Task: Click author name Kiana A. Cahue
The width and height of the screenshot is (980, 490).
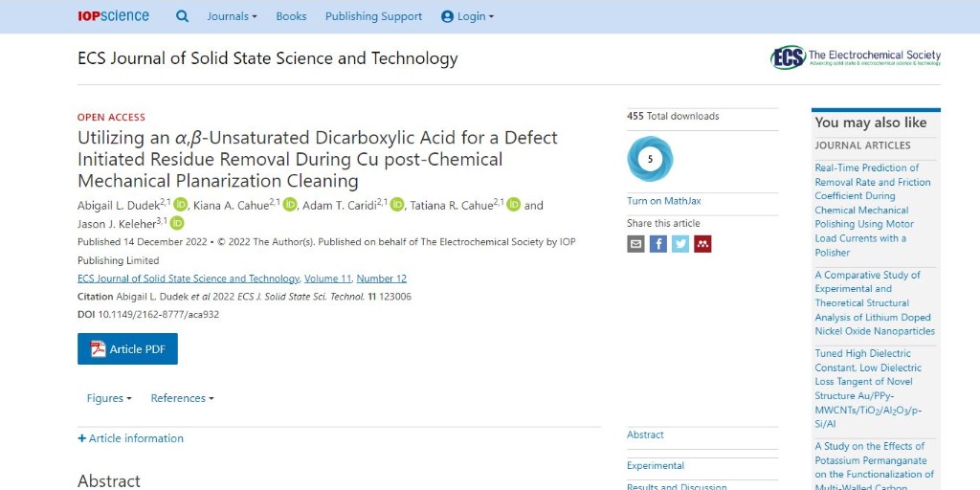Action: pyautogui.click(x=232, y=206)
